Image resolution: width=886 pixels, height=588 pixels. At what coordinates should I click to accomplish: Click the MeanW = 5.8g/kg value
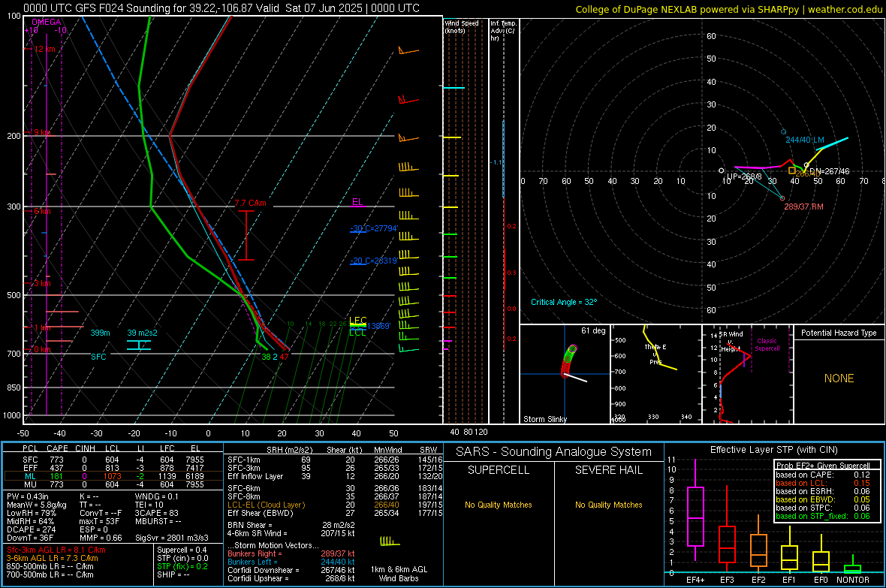click(x=37, y=505)
